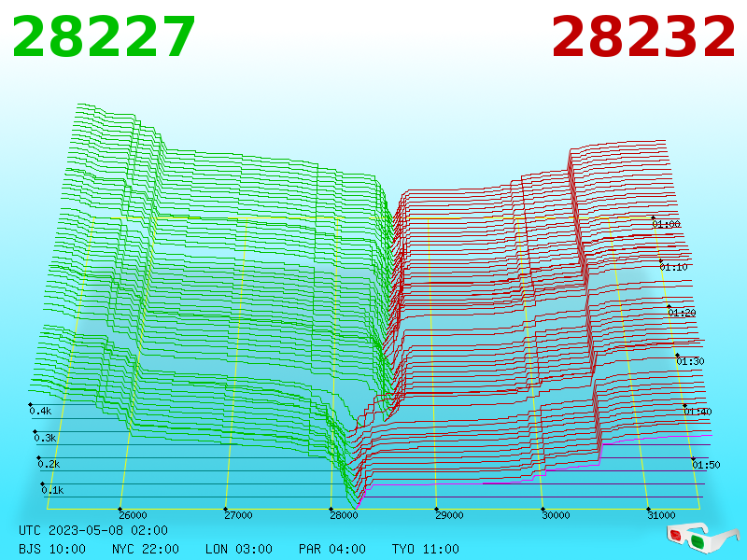
Task: Select the 30000 price axis label
Action: pos(556,515)
